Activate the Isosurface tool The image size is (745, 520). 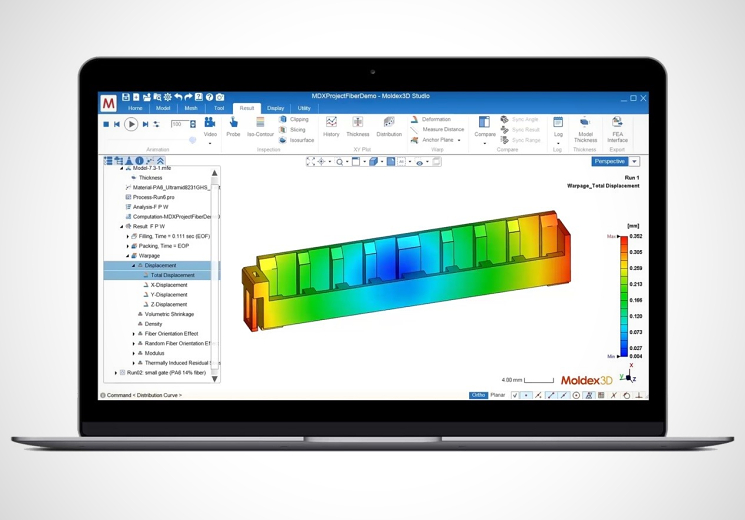[296, 140]
